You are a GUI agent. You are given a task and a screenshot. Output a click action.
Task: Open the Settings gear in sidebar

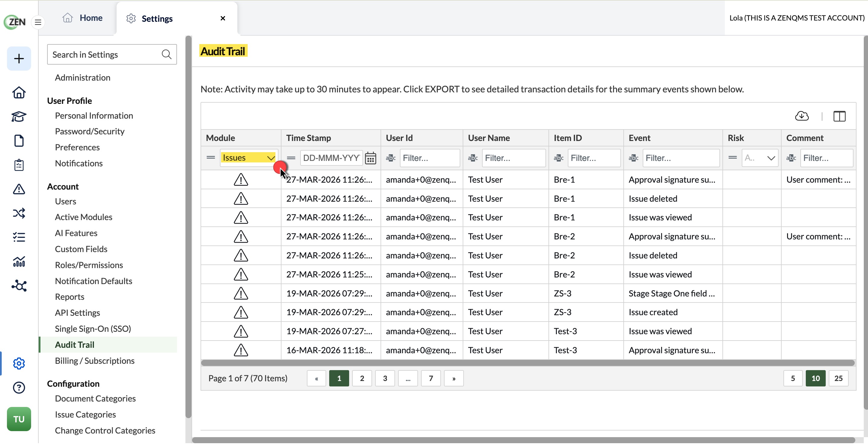(x=19, y=363)
